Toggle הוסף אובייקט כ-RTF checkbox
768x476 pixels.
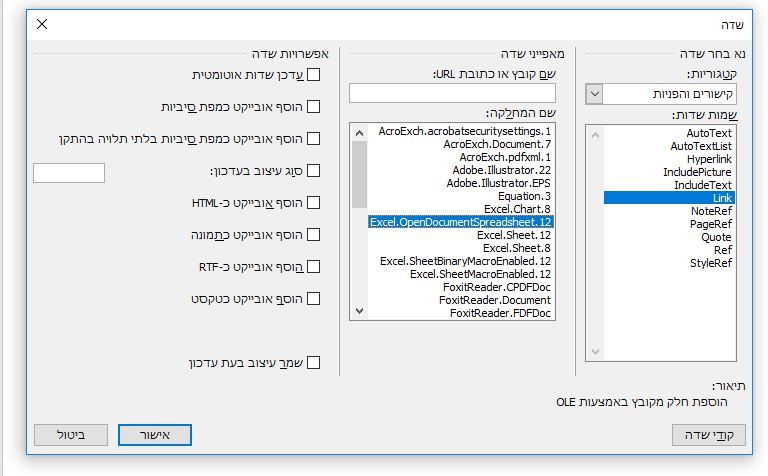(313, 267)
